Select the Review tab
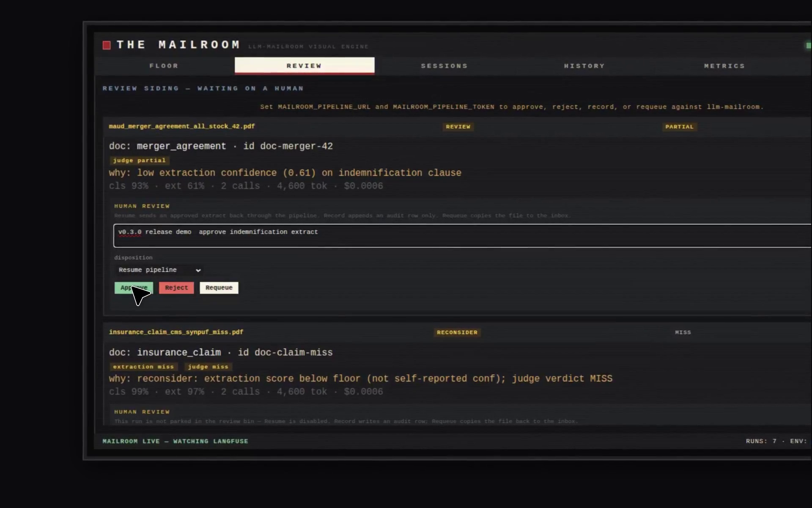Viewport: 812px width, 508px height. point(304,66)
